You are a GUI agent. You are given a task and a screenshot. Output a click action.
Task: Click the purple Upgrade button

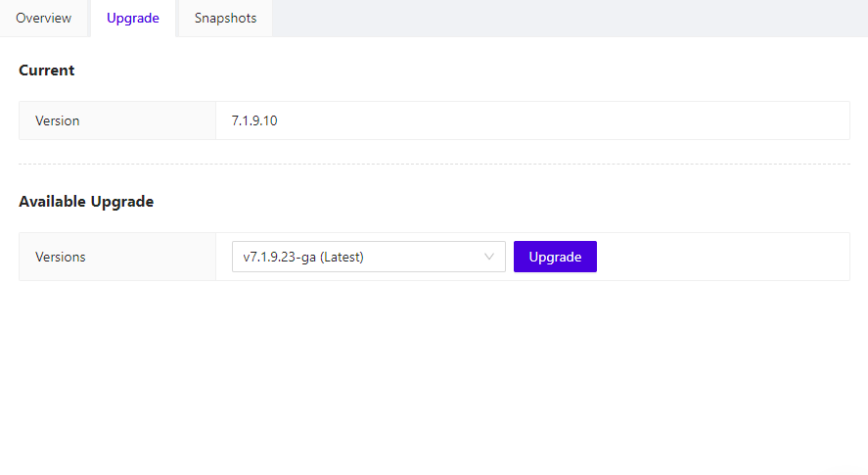[x=555, y=257]
